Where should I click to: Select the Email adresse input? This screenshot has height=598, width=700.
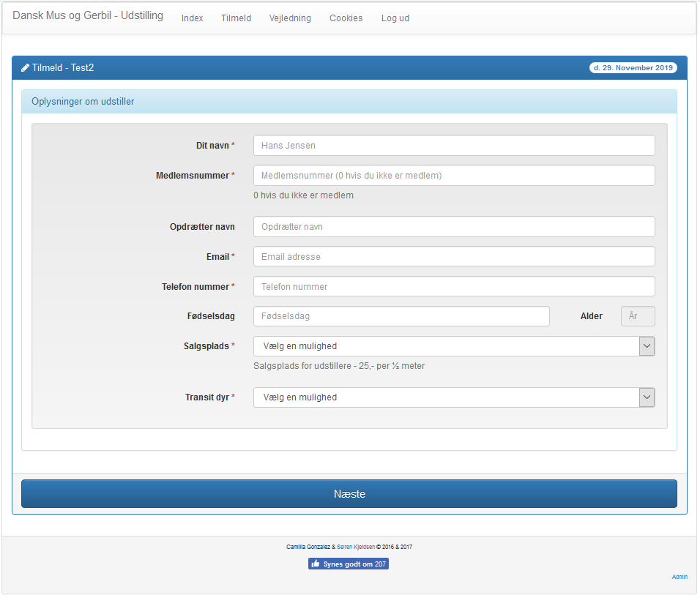coord(453,257)
